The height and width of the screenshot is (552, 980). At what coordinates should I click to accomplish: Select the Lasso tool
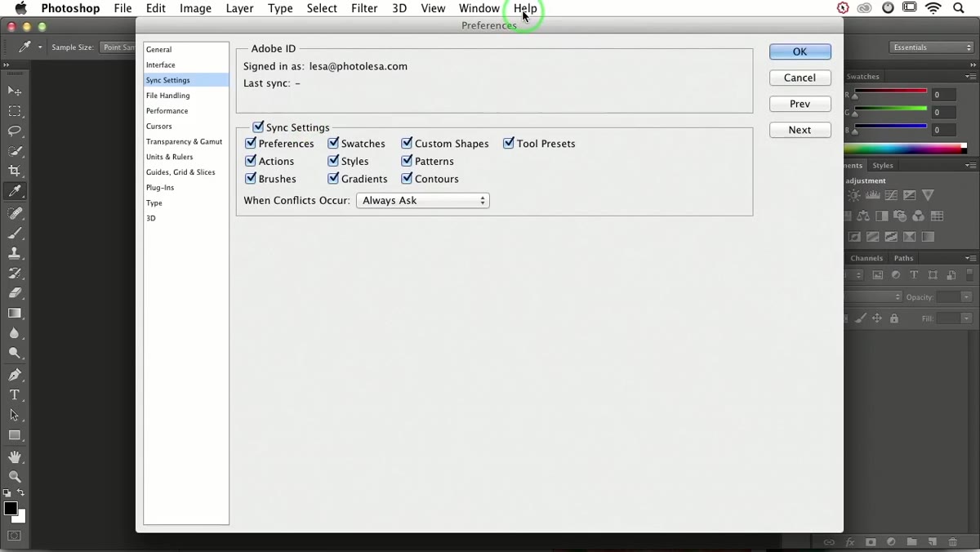(x=15, y=131)
